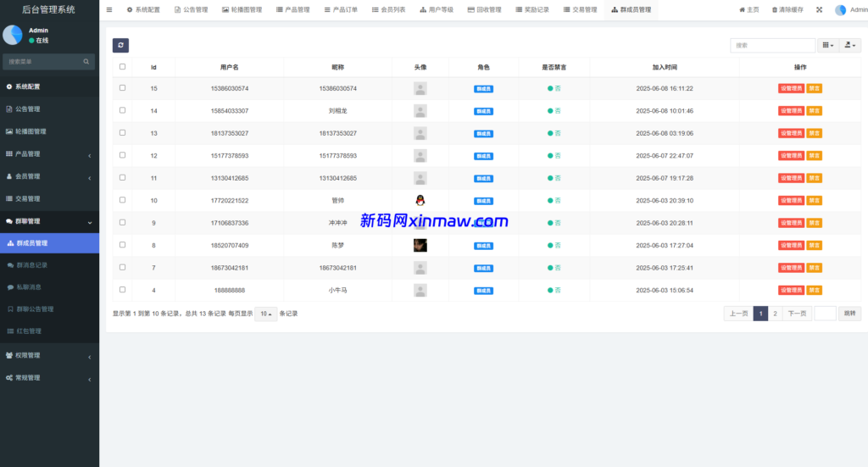Check the row checkbox for Id 13

[122, 133]
